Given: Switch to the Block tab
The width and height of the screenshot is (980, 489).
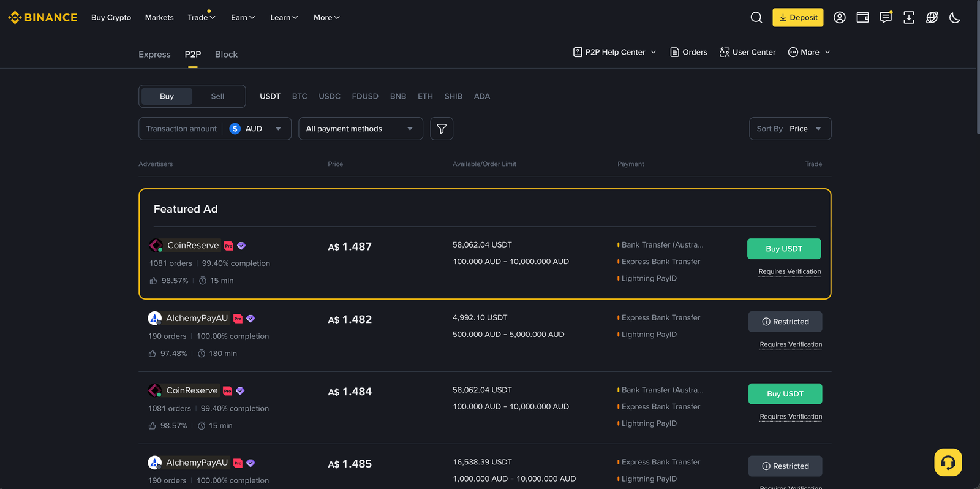Looking at the screenshot, I should click(x=226, y=55).
